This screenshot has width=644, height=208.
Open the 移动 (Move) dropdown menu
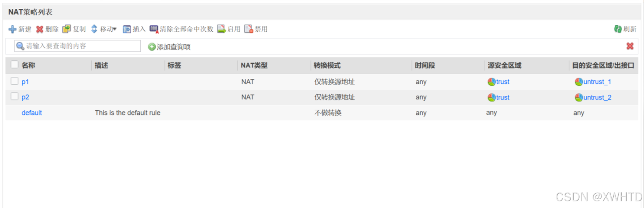tap(104, 29)
